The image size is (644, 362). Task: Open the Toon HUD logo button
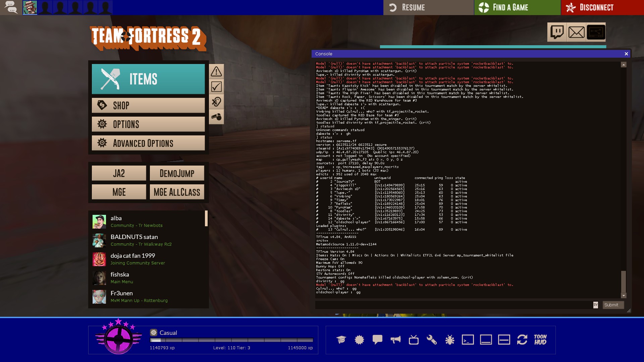(x=540, y=340)
